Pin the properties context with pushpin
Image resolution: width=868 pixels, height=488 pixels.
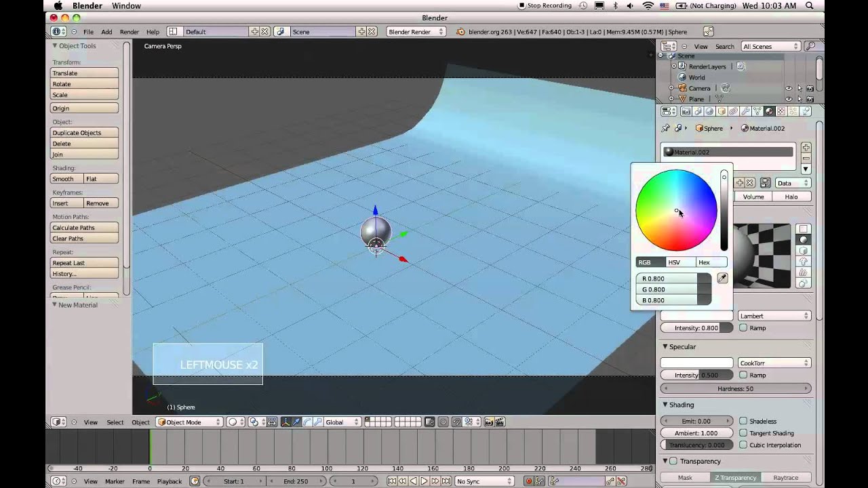tap(665, 128)
